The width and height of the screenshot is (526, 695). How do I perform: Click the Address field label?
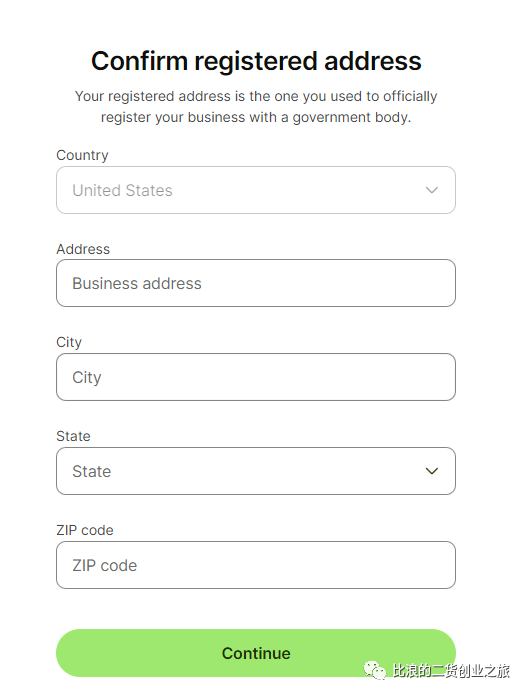point(83,249)
